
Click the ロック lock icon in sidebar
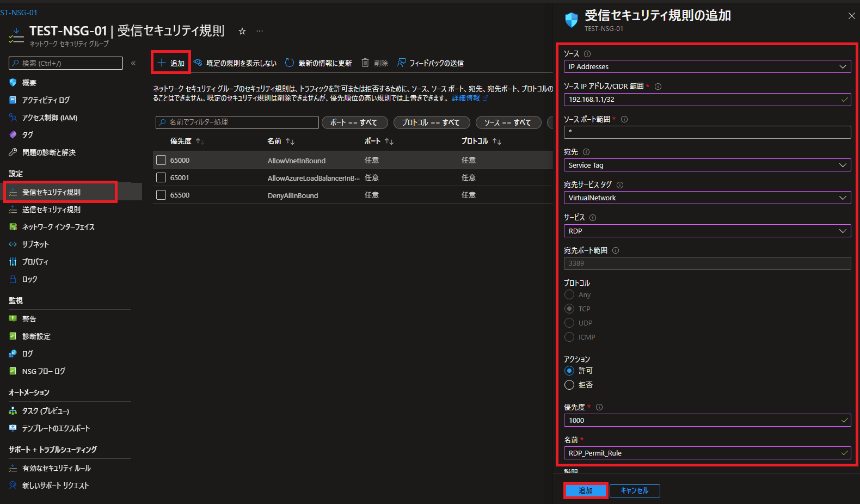point(13,279)
